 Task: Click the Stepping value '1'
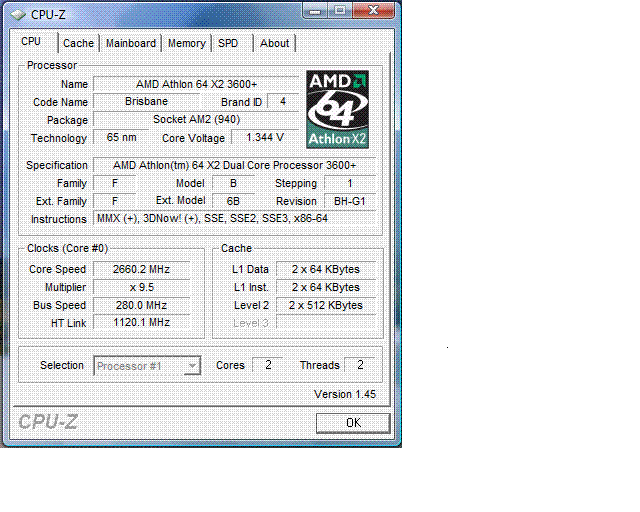tap(350, 183)
